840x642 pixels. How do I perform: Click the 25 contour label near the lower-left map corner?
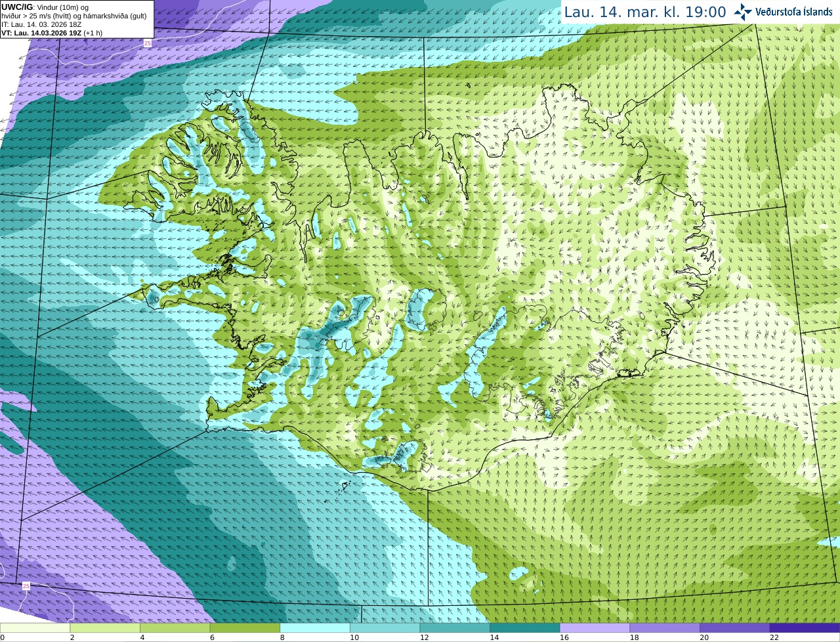coord(26,586)
